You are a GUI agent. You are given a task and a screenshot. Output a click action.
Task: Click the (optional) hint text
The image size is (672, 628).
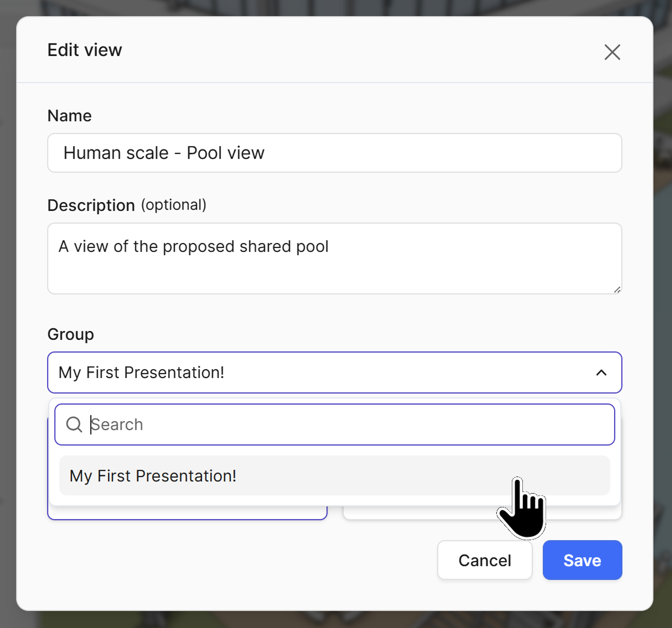coord(174,205)
